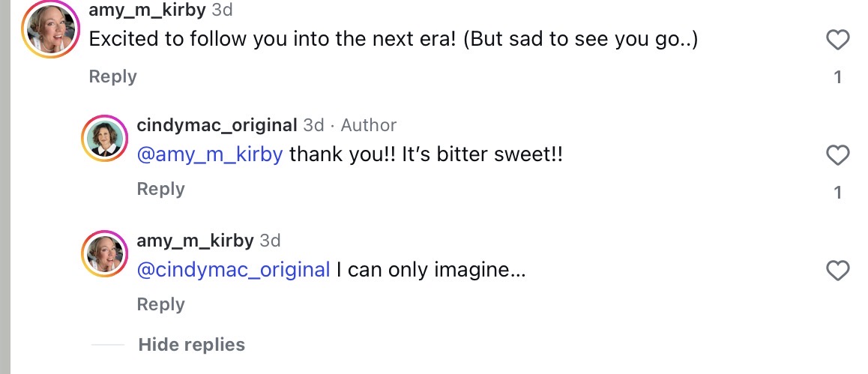The width and height of the screenshot is (868, 374).
Task: View the like count on the top comment
Action: (838, 76)
